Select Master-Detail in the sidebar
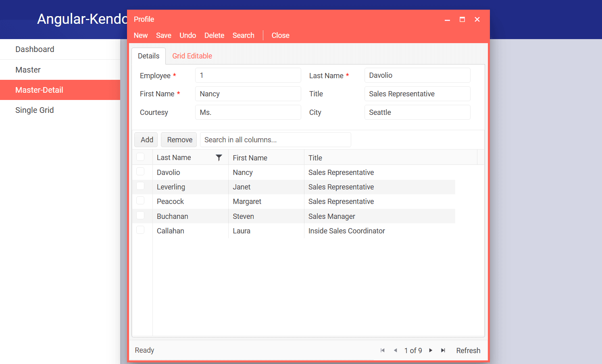 [x=60, y=90]
